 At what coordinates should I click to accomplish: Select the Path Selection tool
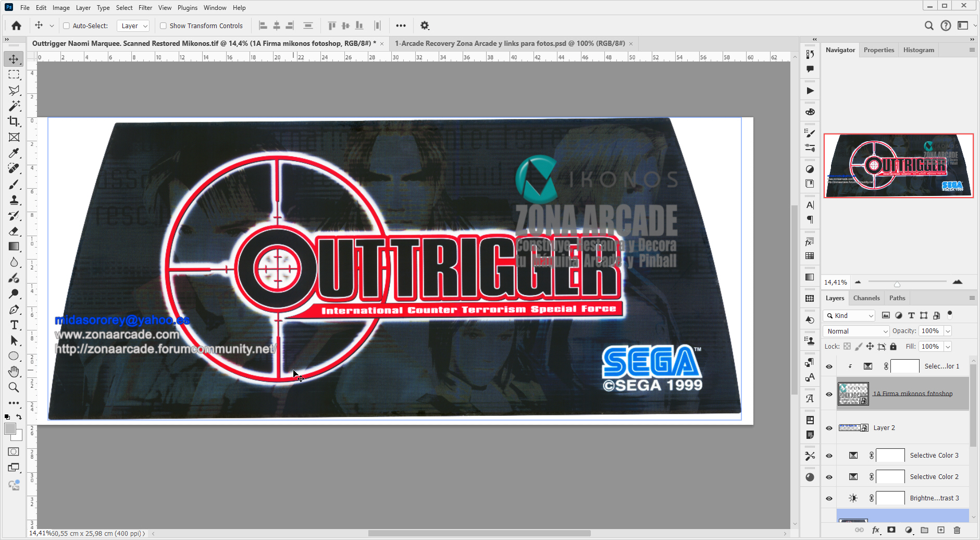[x=14, y=341]
